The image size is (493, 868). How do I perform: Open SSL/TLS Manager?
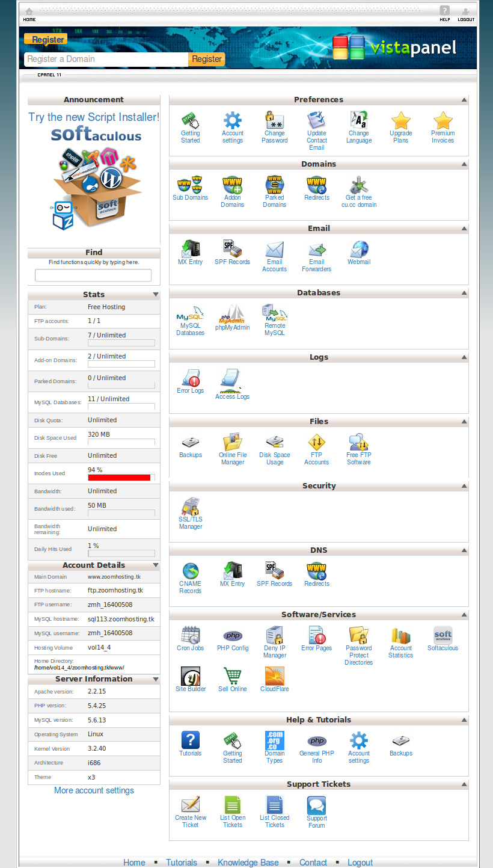click(x=191, y=513)
